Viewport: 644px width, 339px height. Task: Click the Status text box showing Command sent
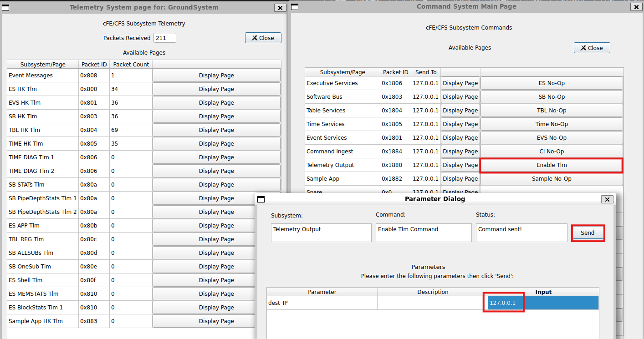521,233
